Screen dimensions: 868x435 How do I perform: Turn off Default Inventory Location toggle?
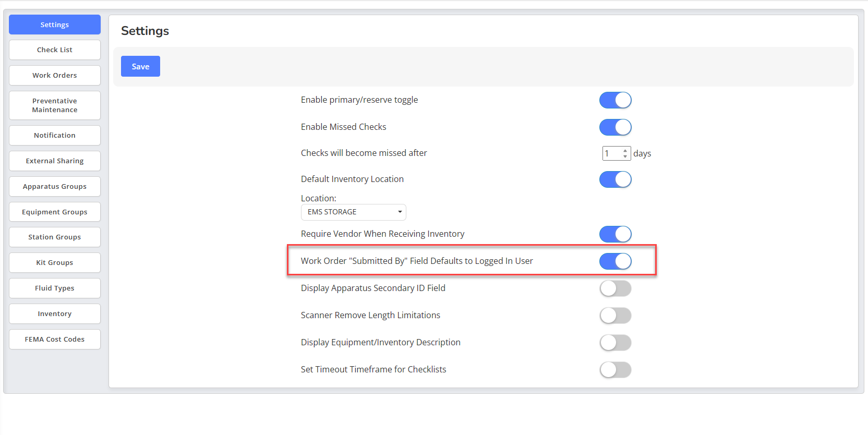(615, 179)
